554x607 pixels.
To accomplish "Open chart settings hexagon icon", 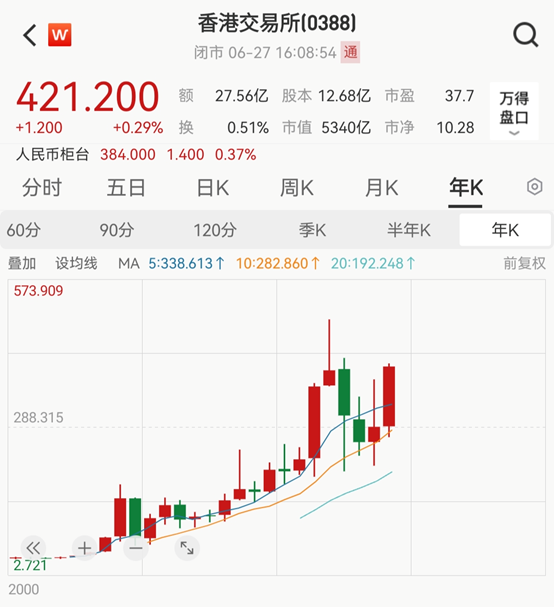I will (534, 187).
